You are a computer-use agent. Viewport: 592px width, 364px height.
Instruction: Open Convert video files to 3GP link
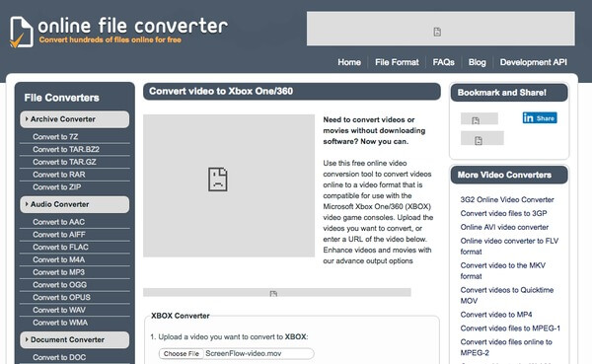click(503, 213)
